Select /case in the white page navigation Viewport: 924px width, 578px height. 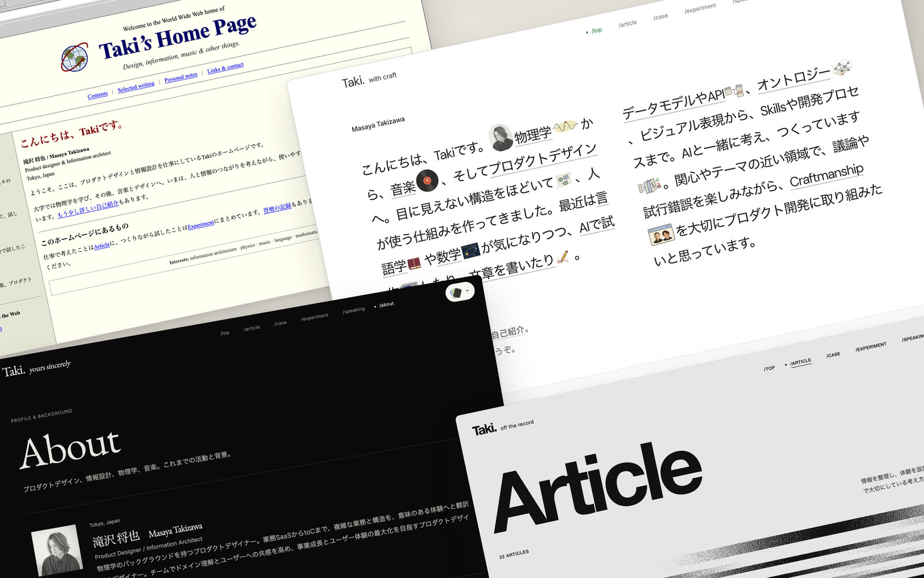(661, 17)
